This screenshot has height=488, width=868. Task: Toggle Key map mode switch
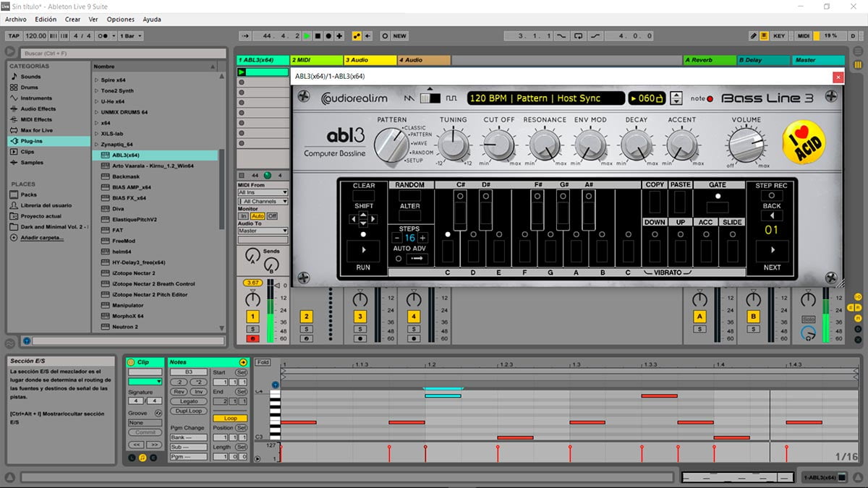(778, 35)
